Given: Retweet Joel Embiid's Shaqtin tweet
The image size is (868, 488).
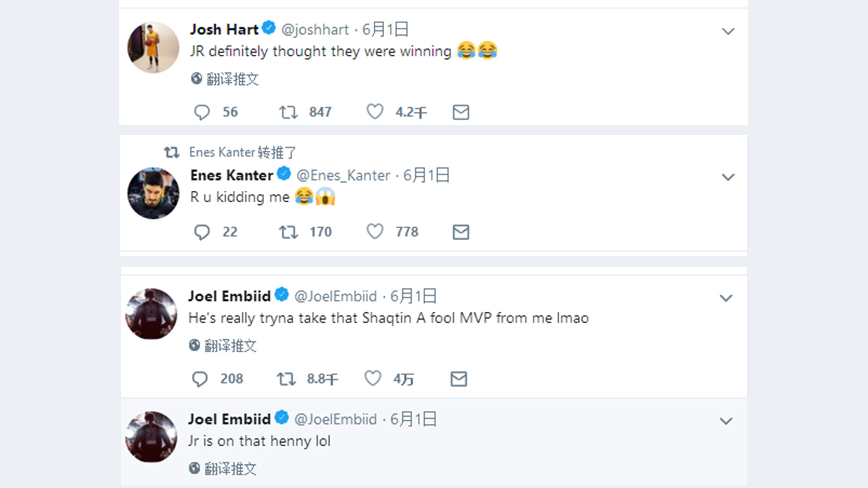Looking at the screenshot, I should pos(286,379).
